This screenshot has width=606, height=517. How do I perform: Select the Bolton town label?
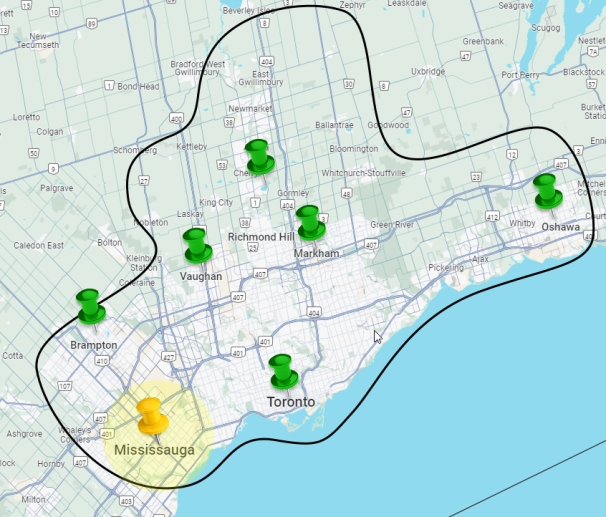coord(111,243)
